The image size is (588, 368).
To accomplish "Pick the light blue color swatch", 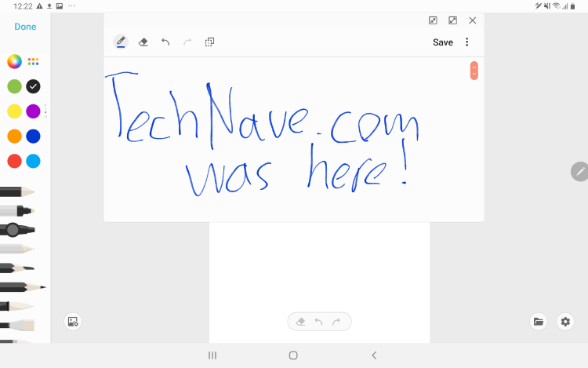I will pyautogui.click(x=33, y=162).
